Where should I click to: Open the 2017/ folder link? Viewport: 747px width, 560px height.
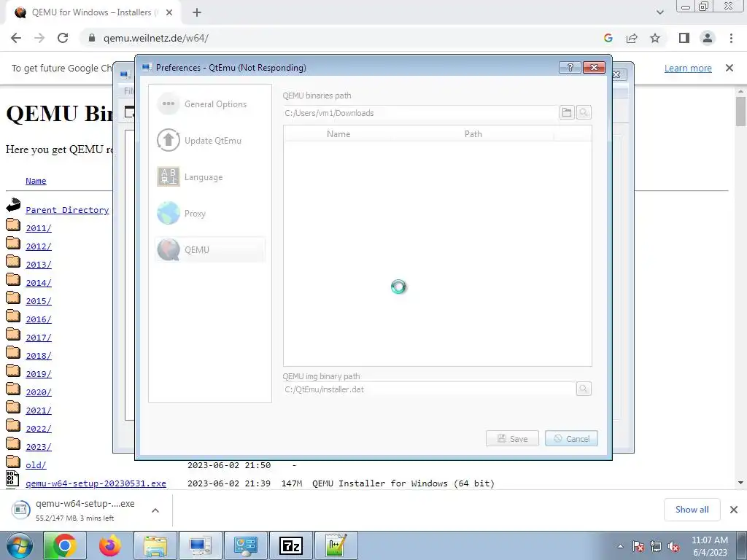(39, 338)
